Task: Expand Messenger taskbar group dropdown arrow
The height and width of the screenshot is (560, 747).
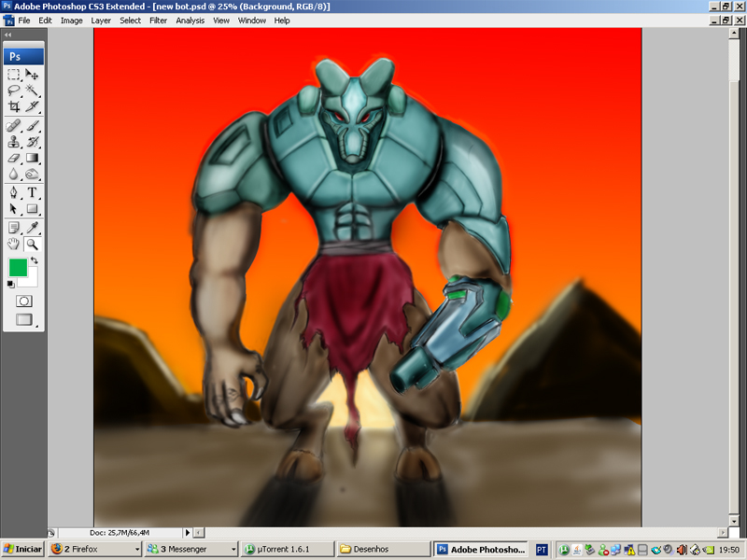Action: click(233, 549)
